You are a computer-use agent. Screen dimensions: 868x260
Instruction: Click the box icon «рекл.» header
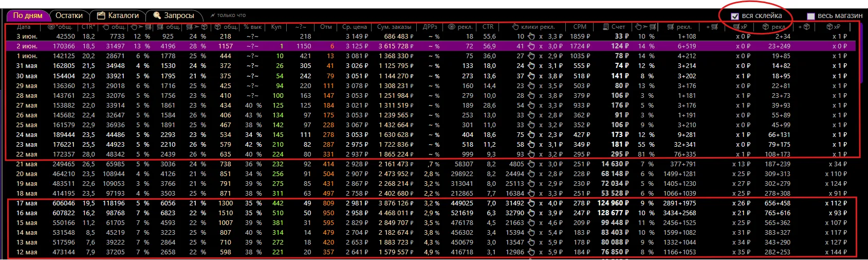pos(766,27)
